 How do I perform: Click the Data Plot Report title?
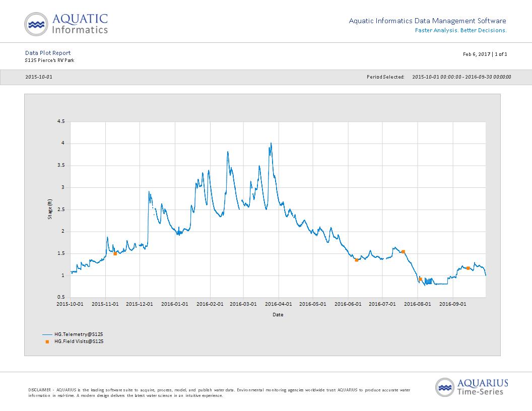48,53
